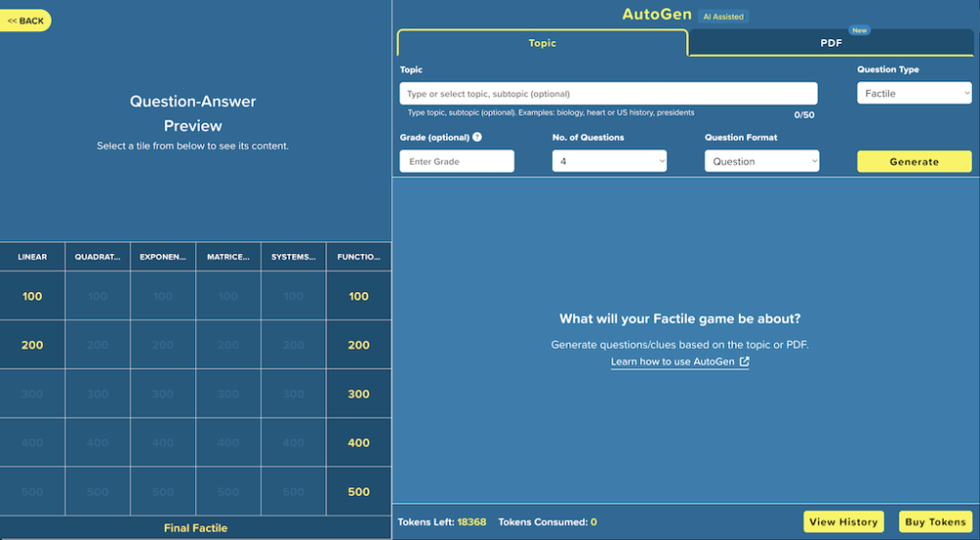The height and width of the screenshot is (540, 980).
Task: Click the Buy Tokens button
Action: tap(936, 522)
